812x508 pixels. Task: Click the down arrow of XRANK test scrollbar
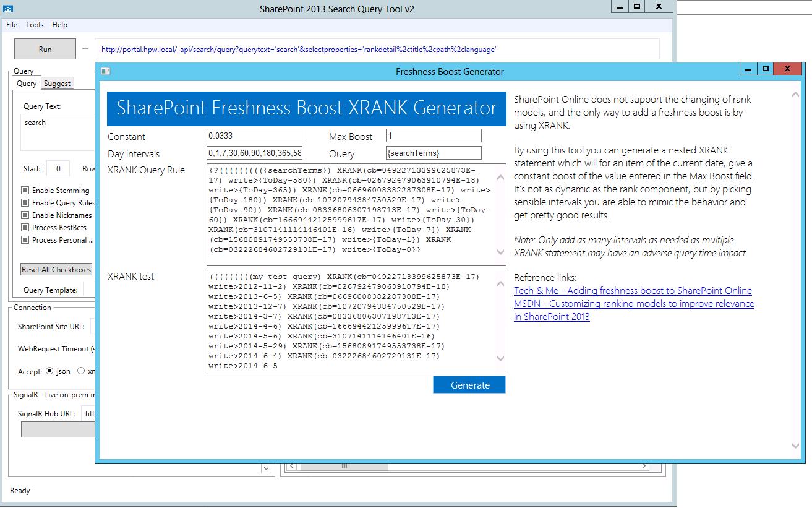click(x=501, y=359)
